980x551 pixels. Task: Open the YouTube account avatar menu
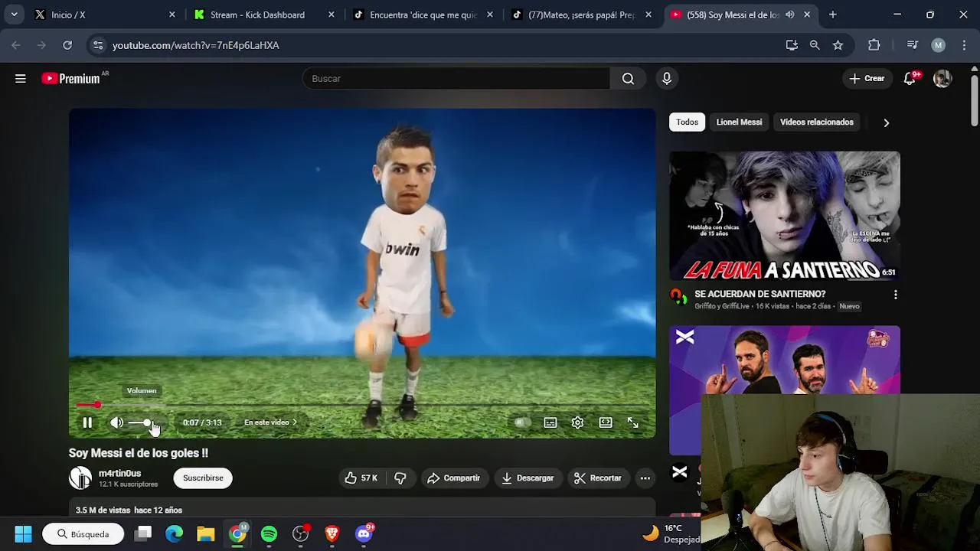(942, 78)
